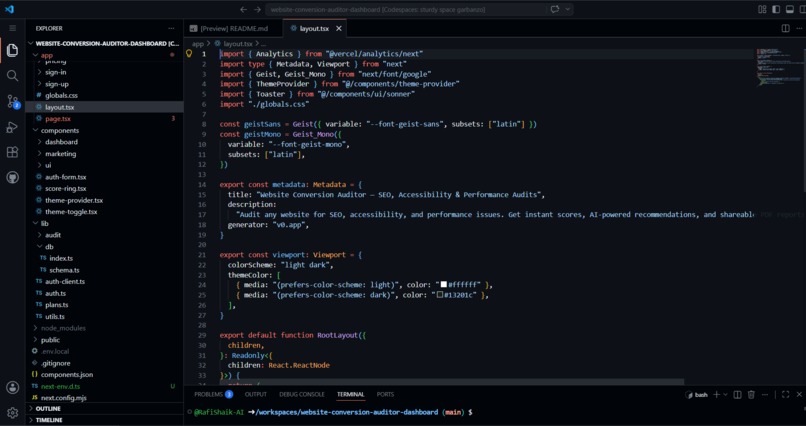806x426 pixels.
Task: Open the Explorer view in activity bar
Action: tap(12, 50)
